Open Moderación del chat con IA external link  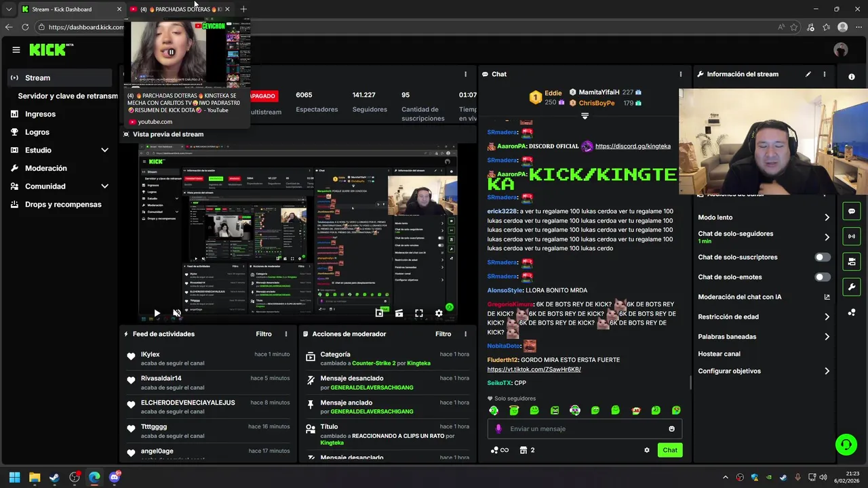click(827, 297)
